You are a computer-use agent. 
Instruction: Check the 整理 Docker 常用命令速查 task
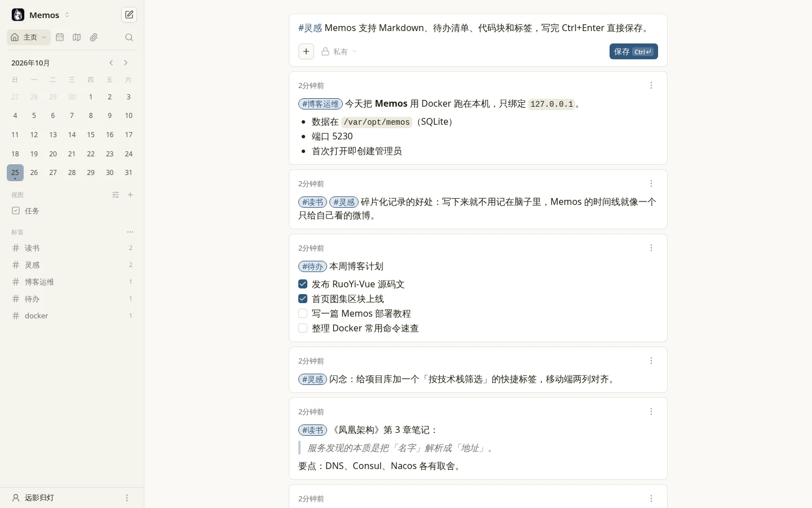point(303,328)
